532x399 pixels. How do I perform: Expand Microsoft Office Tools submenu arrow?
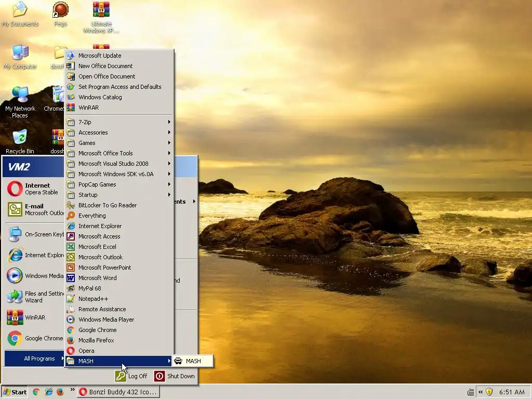[169, 153]
